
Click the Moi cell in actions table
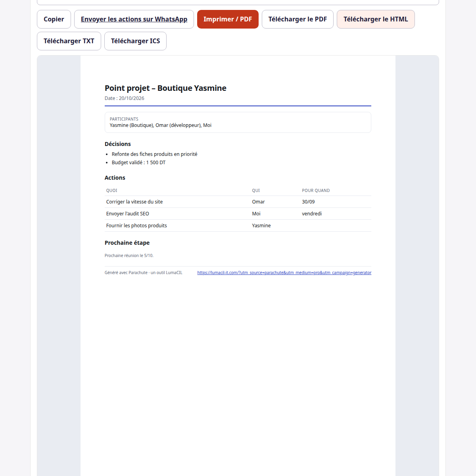point(256,214)
